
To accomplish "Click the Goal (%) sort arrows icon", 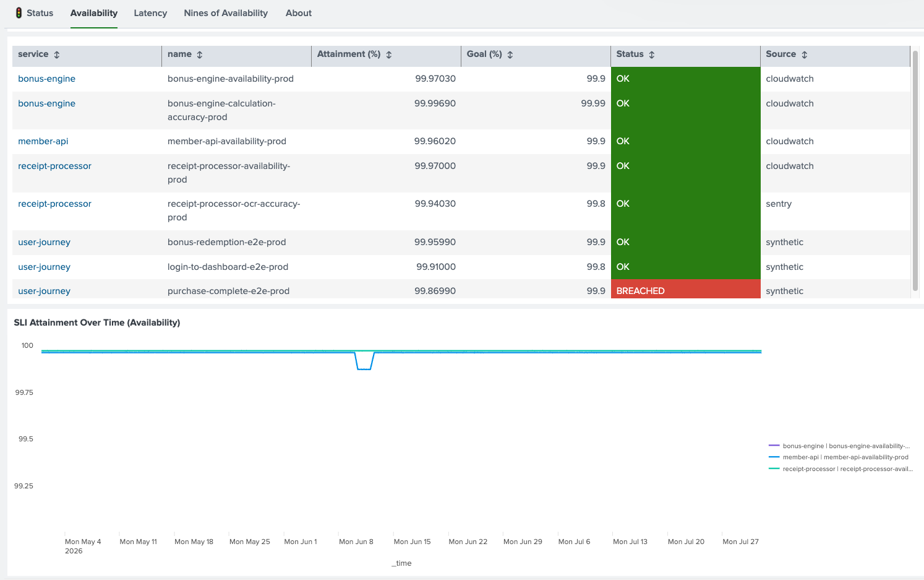I will 510,55.
